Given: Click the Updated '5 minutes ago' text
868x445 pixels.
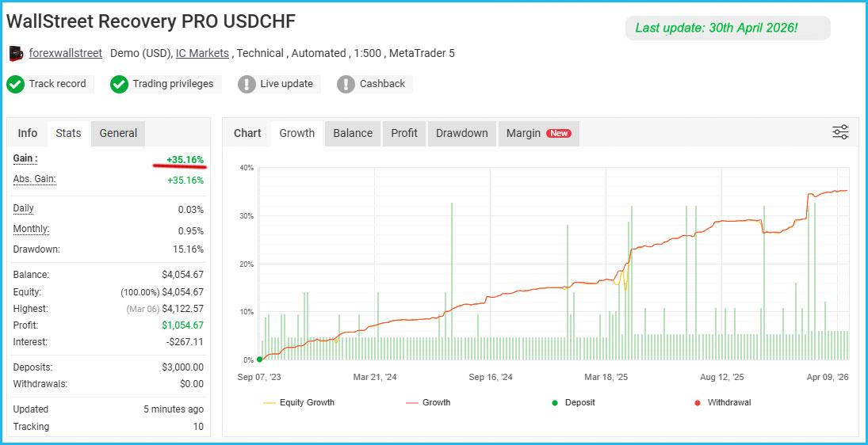Looking at the screenshot, I should pyautogui.click(x=174, y=409).
